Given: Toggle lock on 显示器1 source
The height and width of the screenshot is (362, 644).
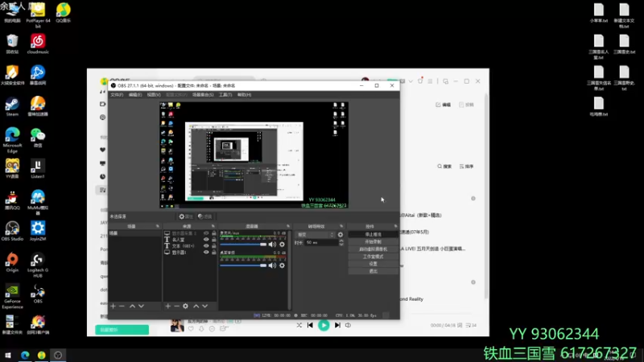Looking at the screenshot, I should (214, 253).
